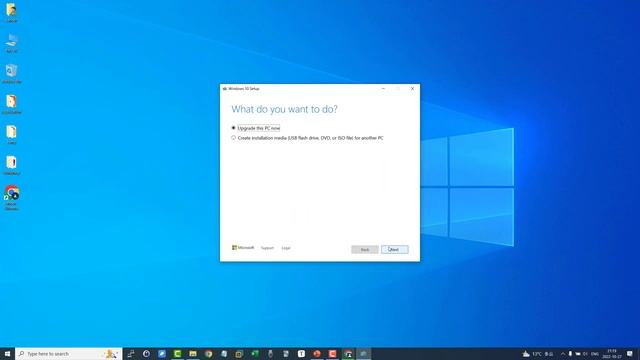Select the 'Create installation media' radio button
This screenshot has width=640, height=360.
(x=233, y=138)
